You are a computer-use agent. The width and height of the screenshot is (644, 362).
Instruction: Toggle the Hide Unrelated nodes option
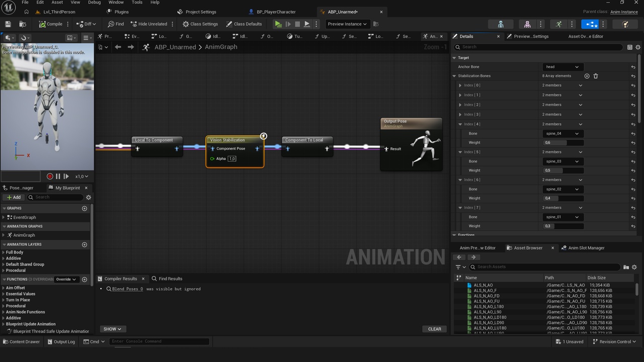[149, 24]
